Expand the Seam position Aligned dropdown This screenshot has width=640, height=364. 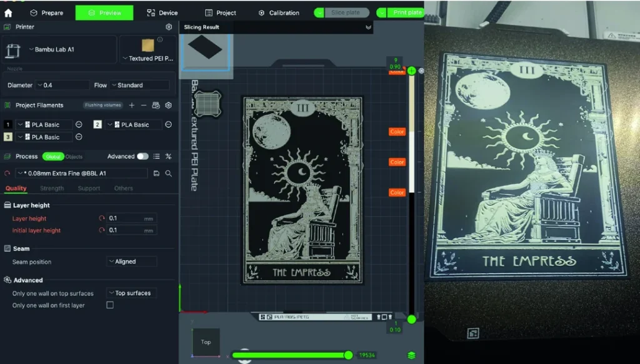(x=131, y=262)
